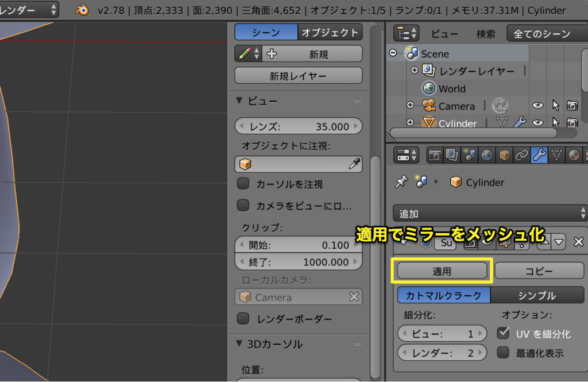Click the World globe icon in outliner
This screenshot has height=382, width=588.
point(428,88)
